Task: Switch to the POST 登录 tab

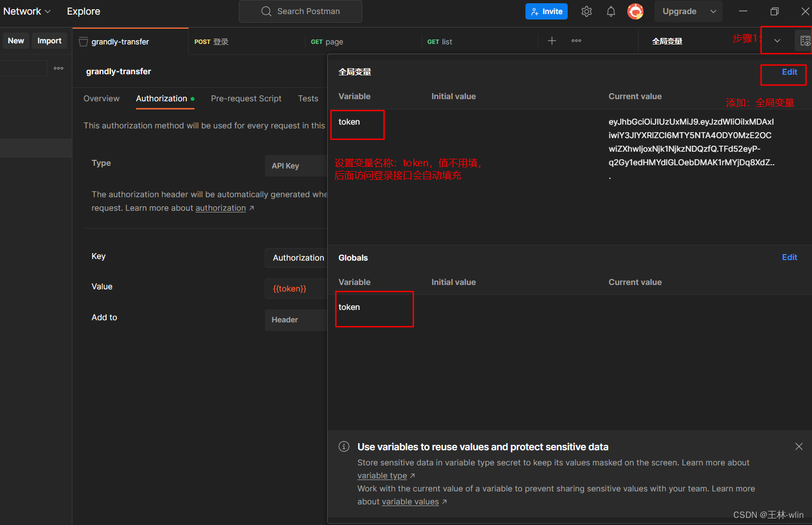Action: pos(246,42)
